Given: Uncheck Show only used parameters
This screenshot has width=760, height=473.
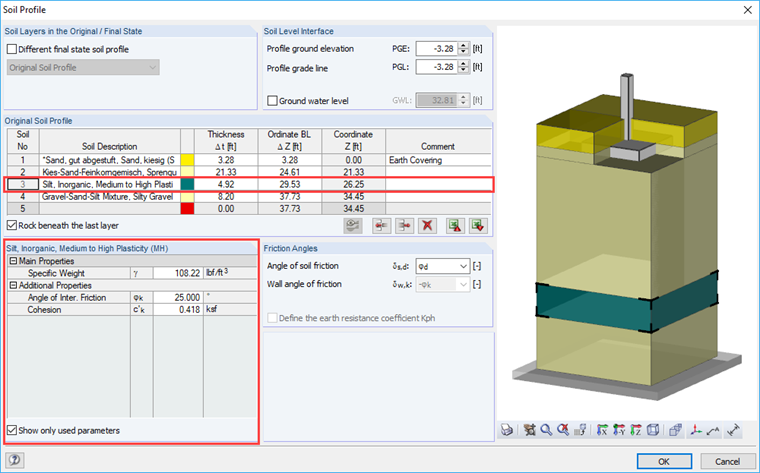Looking at the screenshot, I should click(12, 430).
